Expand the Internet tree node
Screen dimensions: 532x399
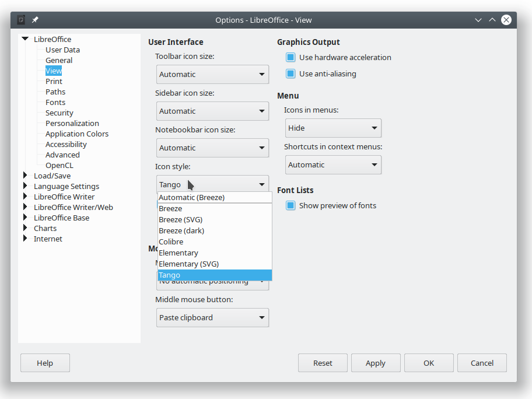click(25, 239)
